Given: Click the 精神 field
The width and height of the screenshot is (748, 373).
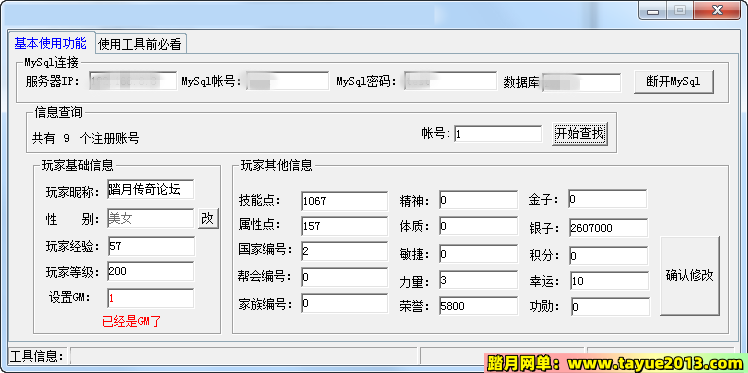Looking at the screenshot, I should pos(478,200).
